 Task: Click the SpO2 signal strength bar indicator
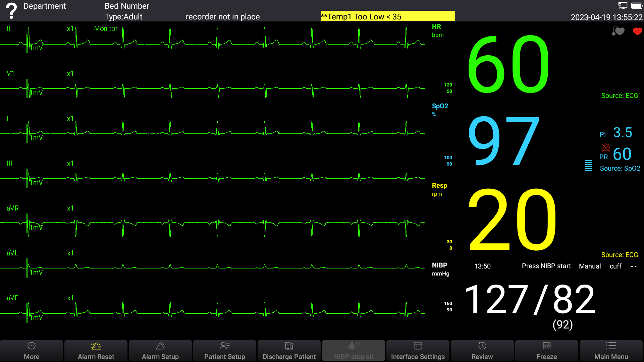pos(588,165)
